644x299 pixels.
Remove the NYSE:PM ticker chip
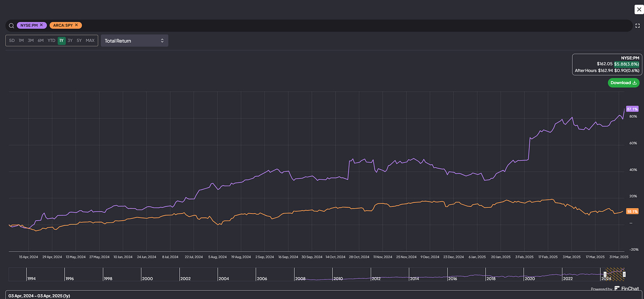[x=42, y=25]
